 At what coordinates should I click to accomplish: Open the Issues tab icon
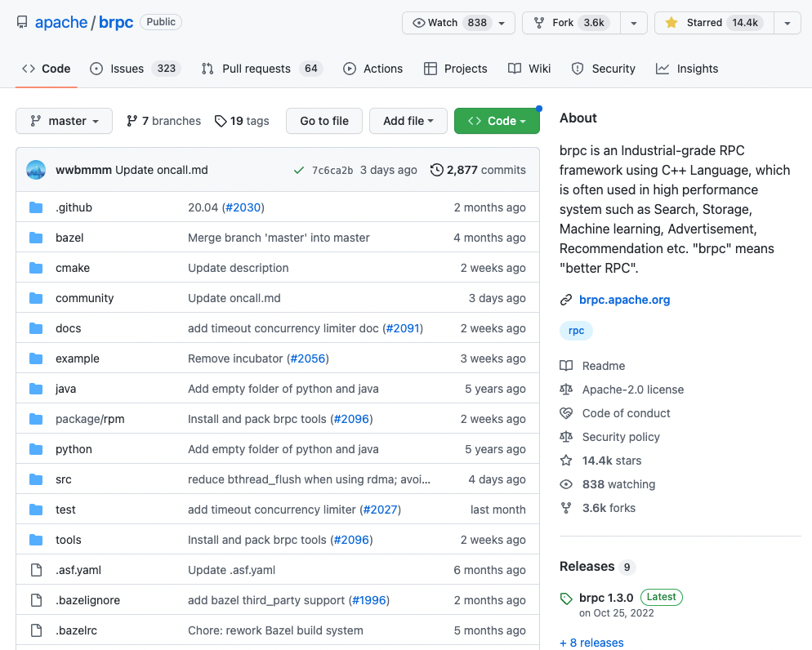coord(95,69)
